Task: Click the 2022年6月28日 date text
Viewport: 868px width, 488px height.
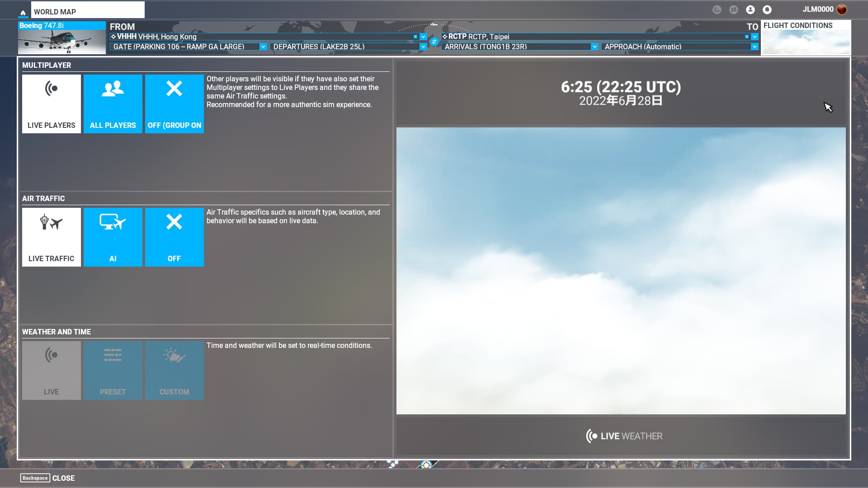Action: tap(621, 101)
